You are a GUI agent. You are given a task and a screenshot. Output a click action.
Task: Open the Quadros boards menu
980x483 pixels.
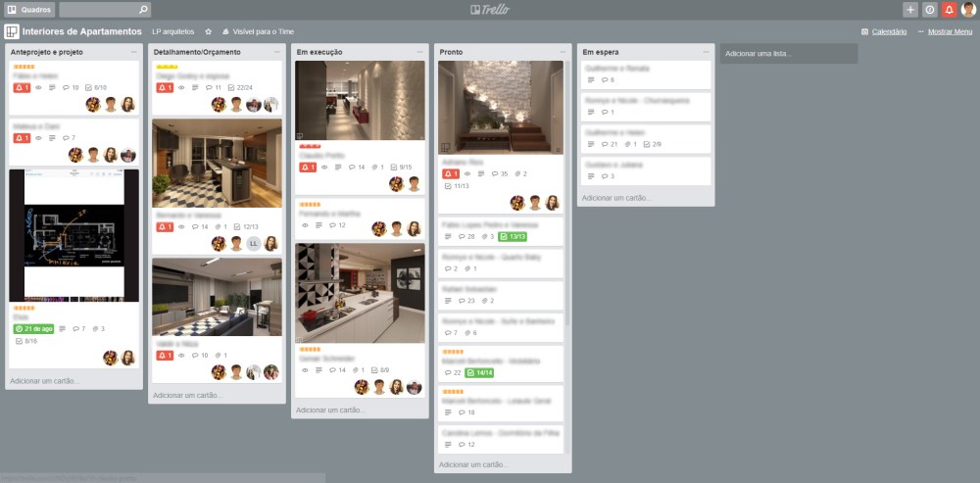(29, 9)
